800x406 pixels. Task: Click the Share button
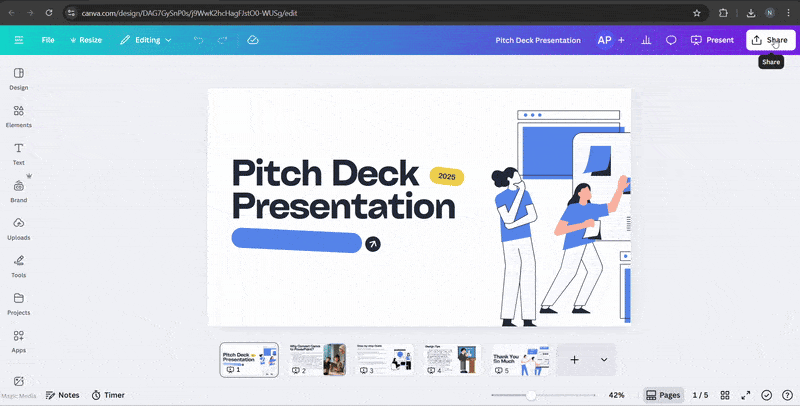770,40
